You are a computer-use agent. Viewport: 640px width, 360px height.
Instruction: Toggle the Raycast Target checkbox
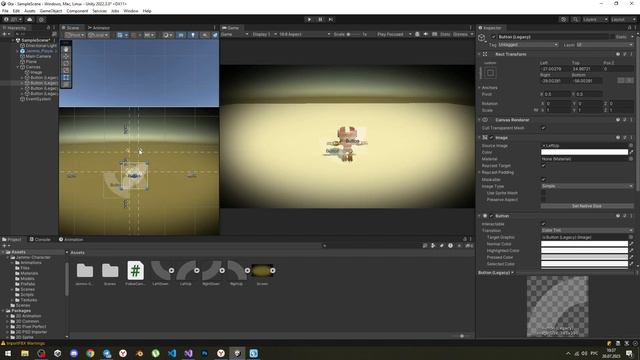coord(543,165)
